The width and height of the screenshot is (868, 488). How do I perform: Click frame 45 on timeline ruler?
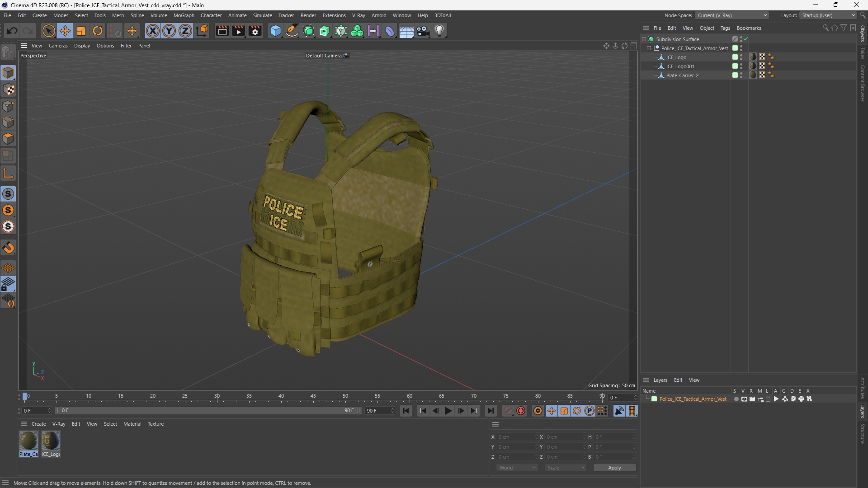pos(313,396)
